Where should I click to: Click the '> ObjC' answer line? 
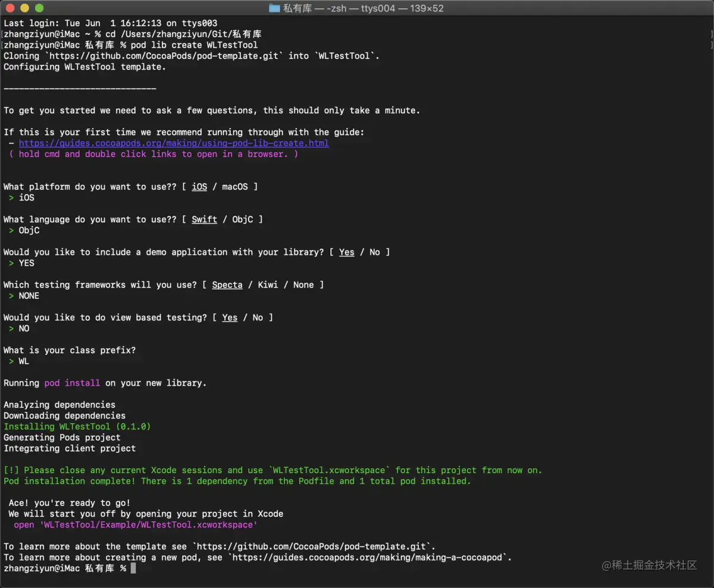point(24,230)
